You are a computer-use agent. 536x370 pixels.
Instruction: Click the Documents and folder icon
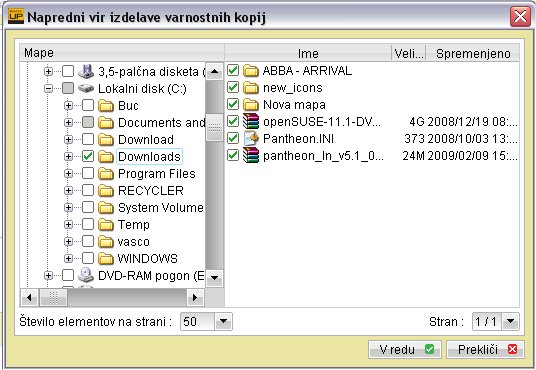[106, 122]
